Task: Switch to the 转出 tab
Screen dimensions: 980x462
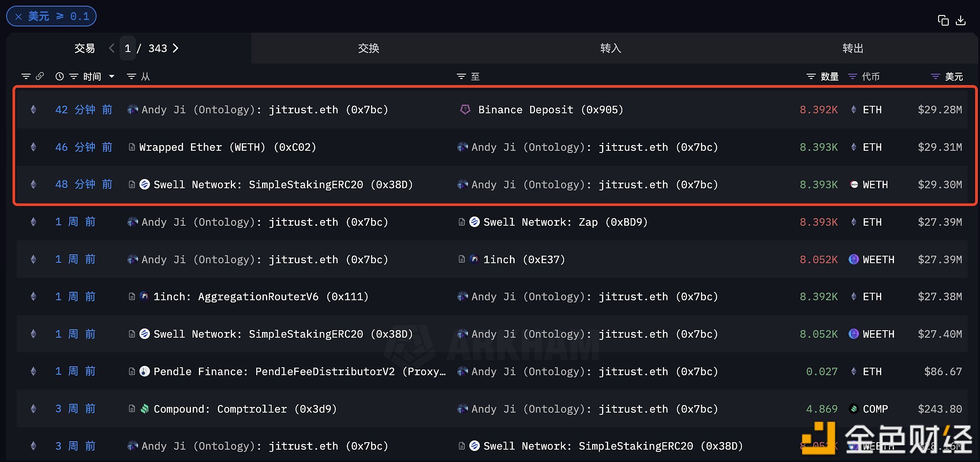Action: click(x=853, y=48)
